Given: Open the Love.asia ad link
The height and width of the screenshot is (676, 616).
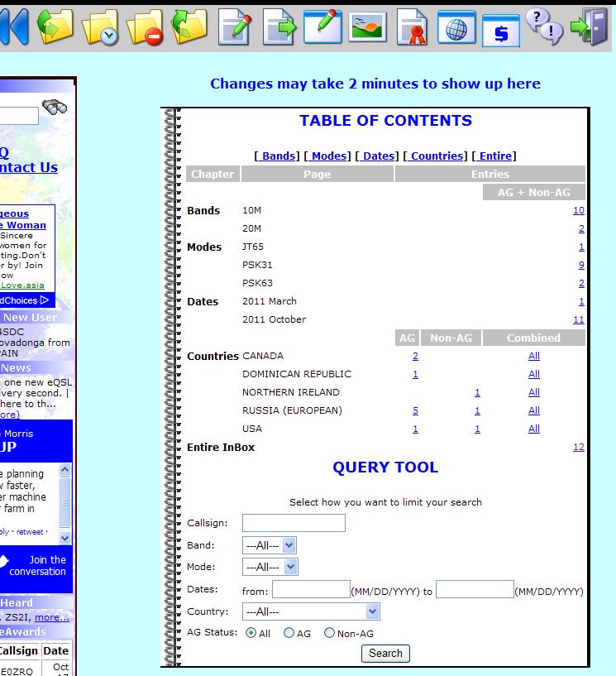Looking at the screenshot, I should coord(22,285).
